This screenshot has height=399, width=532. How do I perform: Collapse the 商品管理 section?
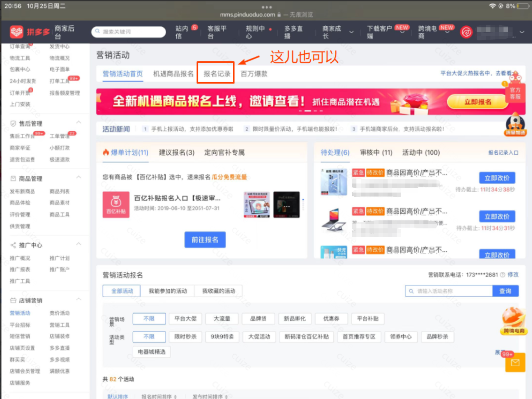(79, 177)
